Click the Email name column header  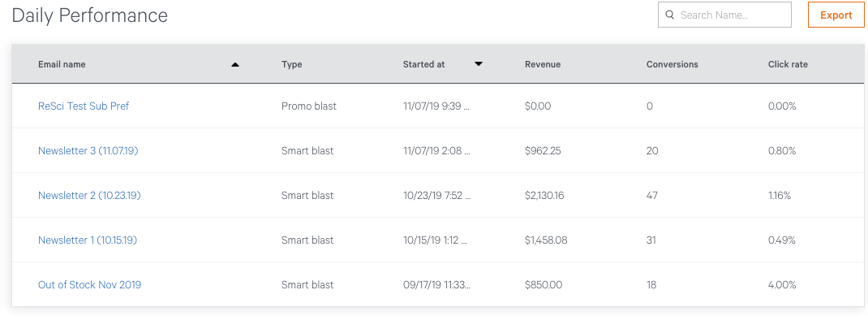[x=62, y=64]
